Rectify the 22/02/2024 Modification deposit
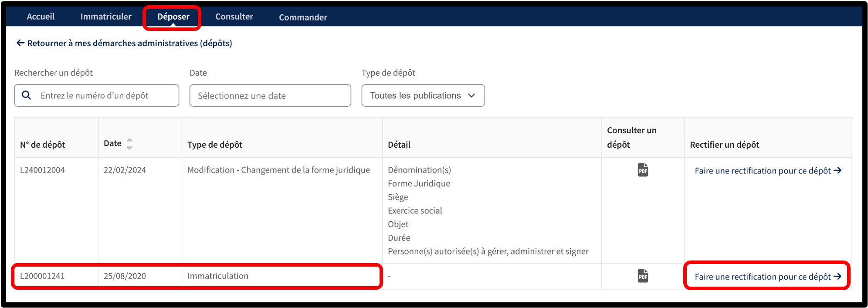The height and width of the screenshot is (308, 868). pyautogui.click(x=763, y=171)
